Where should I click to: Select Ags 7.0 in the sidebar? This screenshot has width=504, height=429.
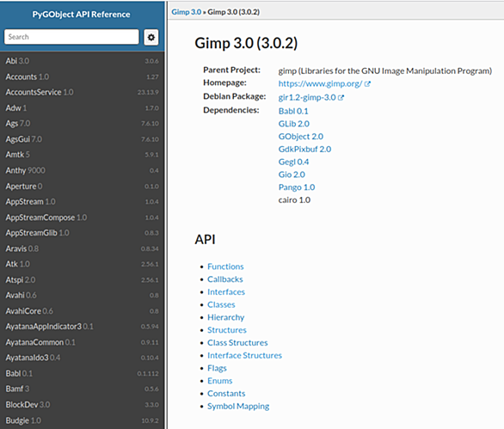pos(82,124)
